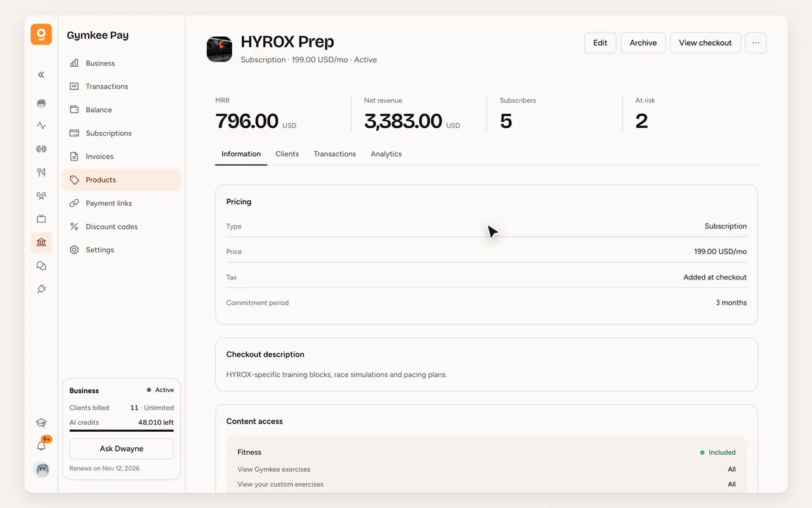The height and width of the screenshot is (508, 812).
Task: Open the graduation cap icon
Action: [x=41, y=423]
